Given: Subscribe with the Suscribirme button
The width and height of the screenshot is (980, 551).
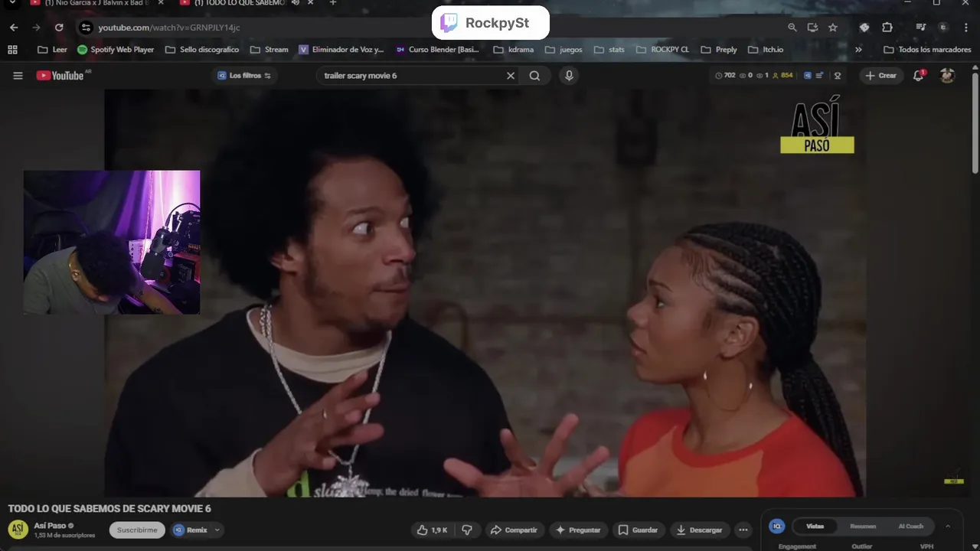Looking at the screenshot, I should pos(137,530).
